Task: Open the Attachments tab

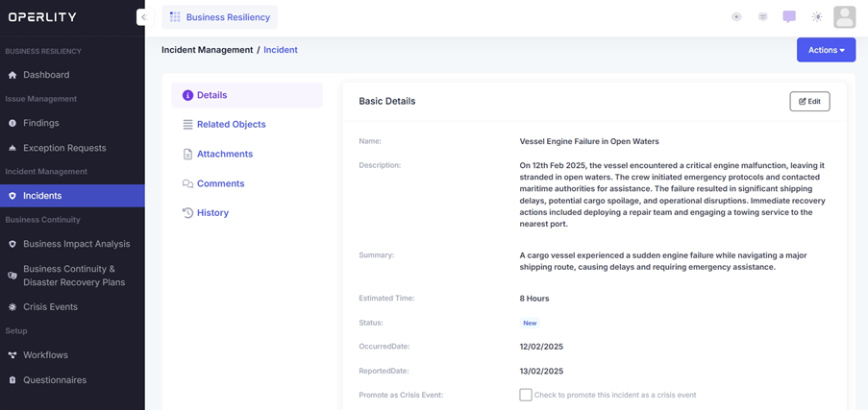Action: tap(224, 155)
